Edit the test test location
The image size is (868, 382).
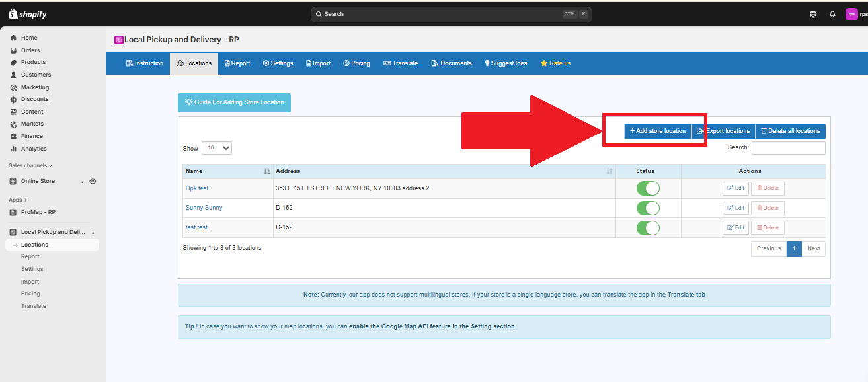(736, 228)
